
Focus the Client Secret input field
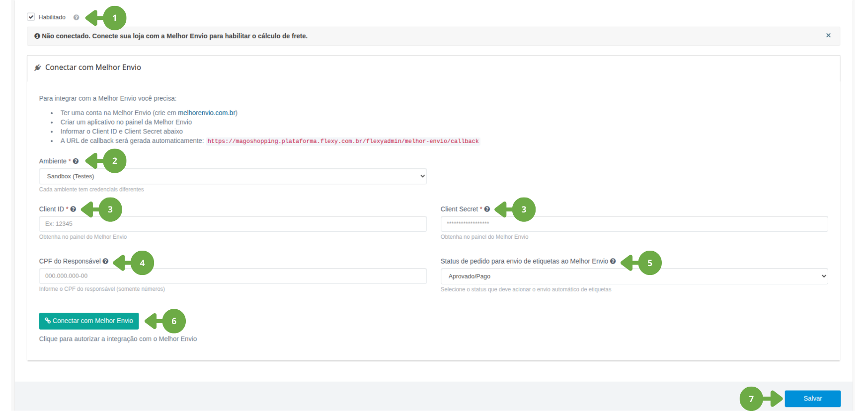click(634, 224)
